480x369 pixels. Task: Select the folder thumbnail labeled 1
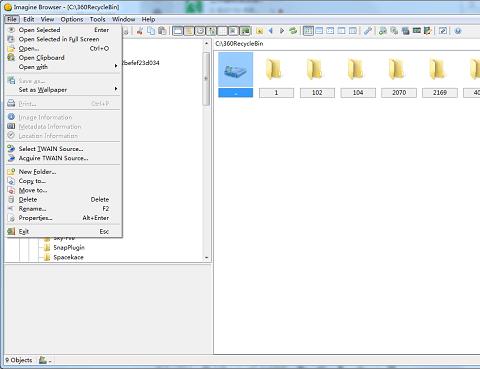[x=276, y=75]
